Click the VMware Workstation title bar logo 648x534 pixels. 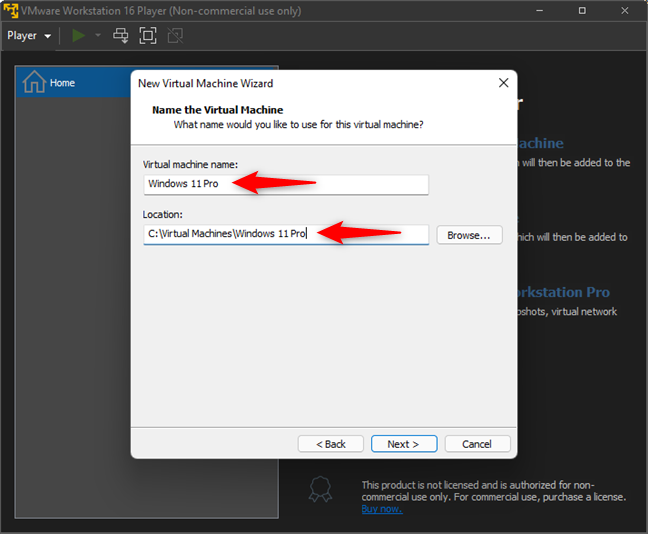(11, 11)
